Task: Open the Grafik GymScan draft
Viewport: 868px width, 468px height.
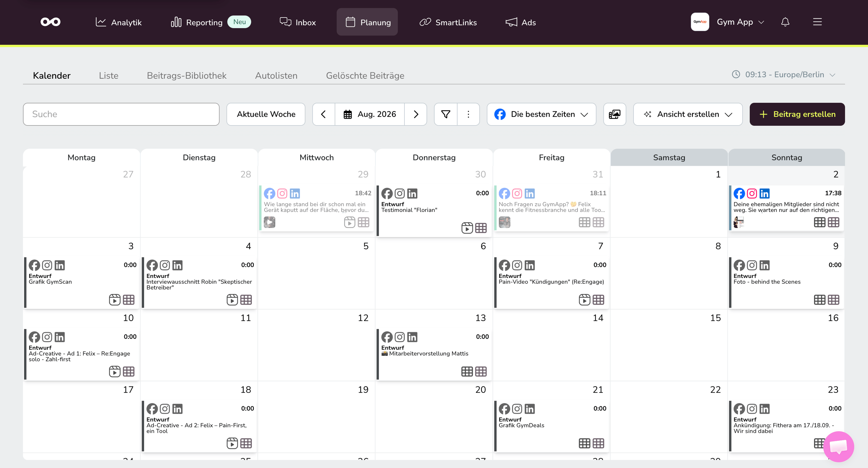Action: (x=82, y=283)
